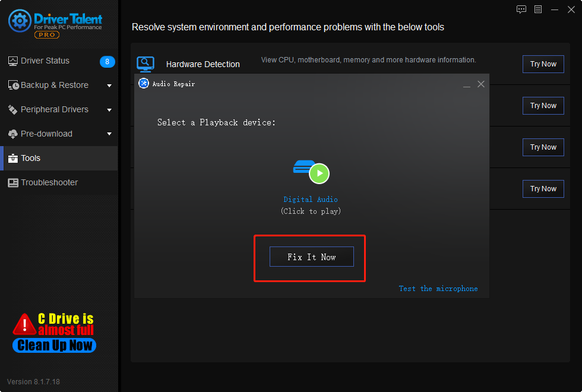Click the Backup & Restore icon
Viewport: 582px width, 392px height.
(x=13, y=85)
